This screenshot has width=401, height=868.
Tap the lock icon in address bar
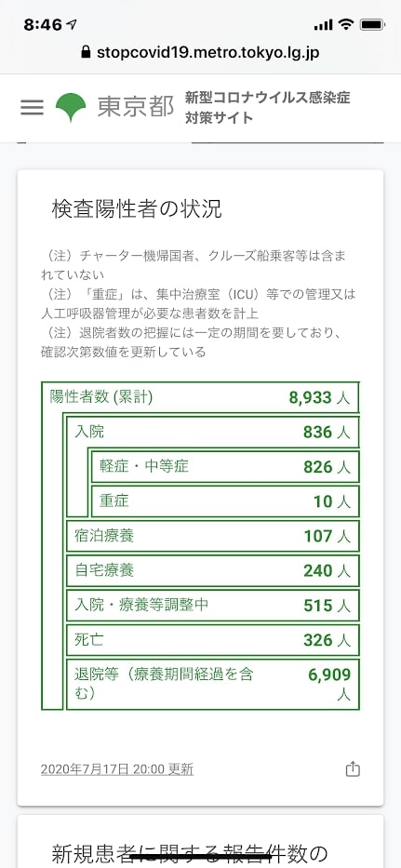[x=86, y=53]
